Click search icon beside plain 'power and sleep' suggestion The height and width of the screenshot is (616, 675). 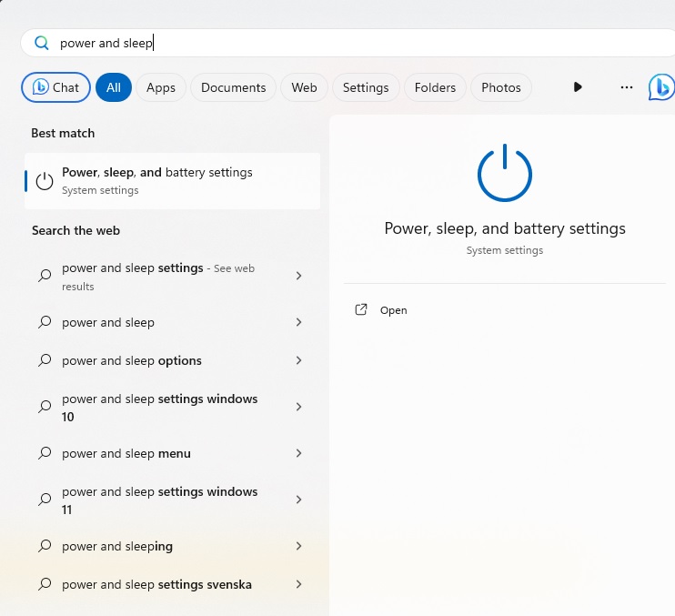click(x=45, y=322)
